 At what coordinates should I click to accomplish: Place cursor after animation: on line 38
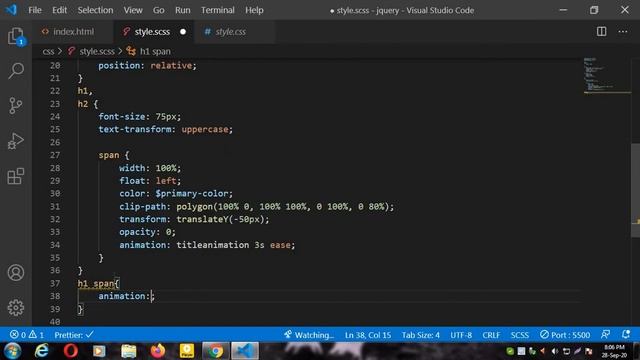click(151, 296)
